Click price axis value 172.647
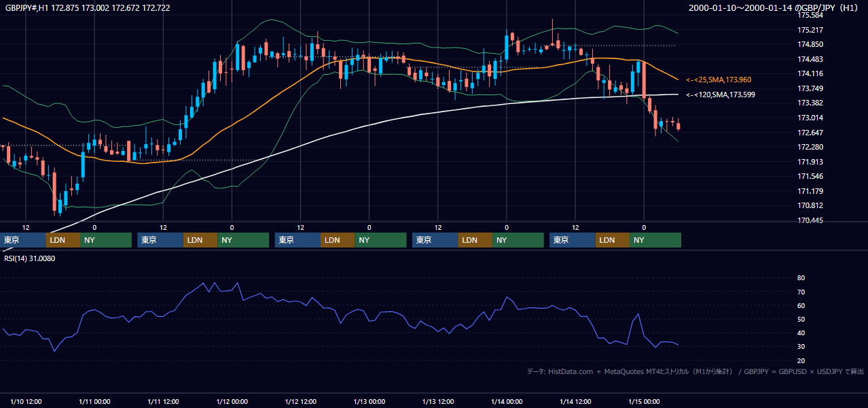Image resolution: width=868 pixels, height=408 pixels. [810, 133]
